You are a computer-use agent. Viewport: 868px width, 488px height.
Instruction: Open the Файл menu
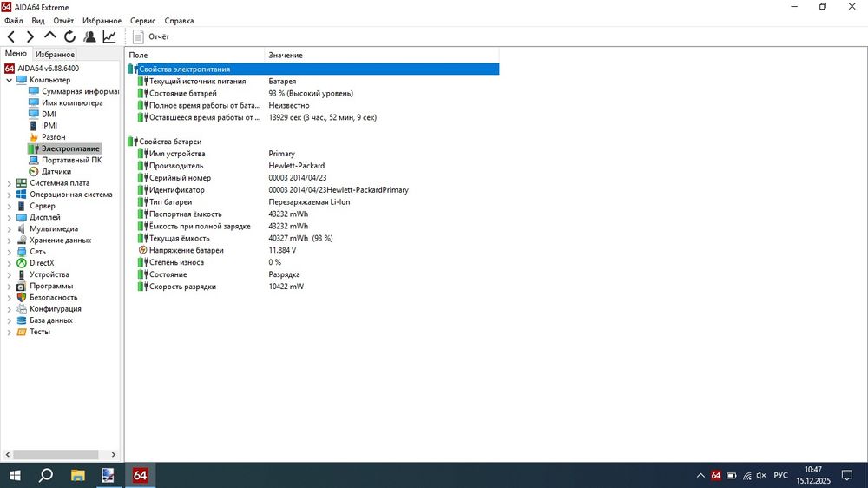click(x=13, y=21)
